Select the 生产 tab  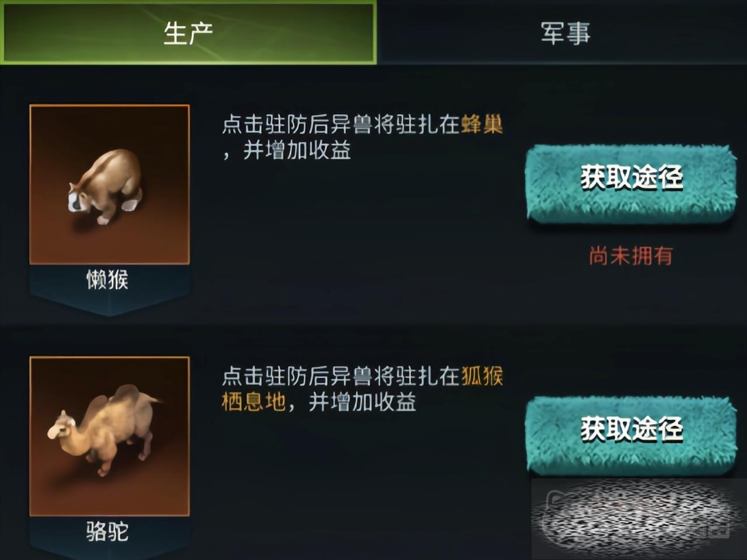tap(189, 33)
